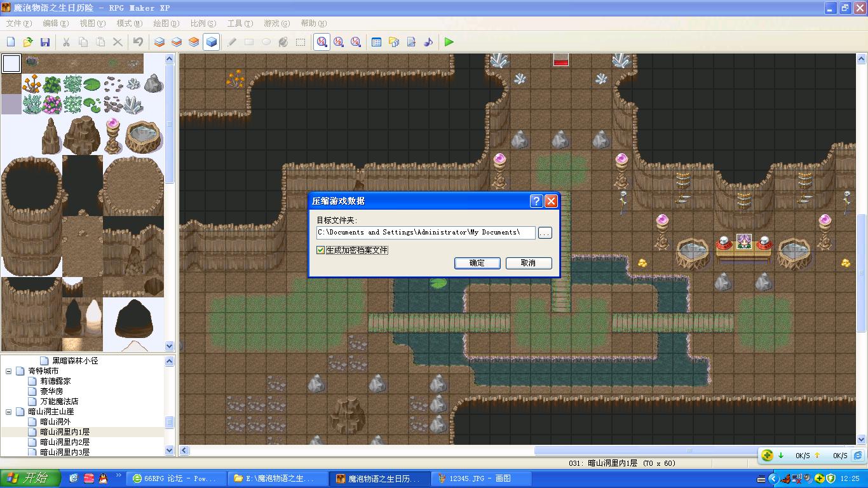Click the map list scrollbar down arrow

coord(170,451)
